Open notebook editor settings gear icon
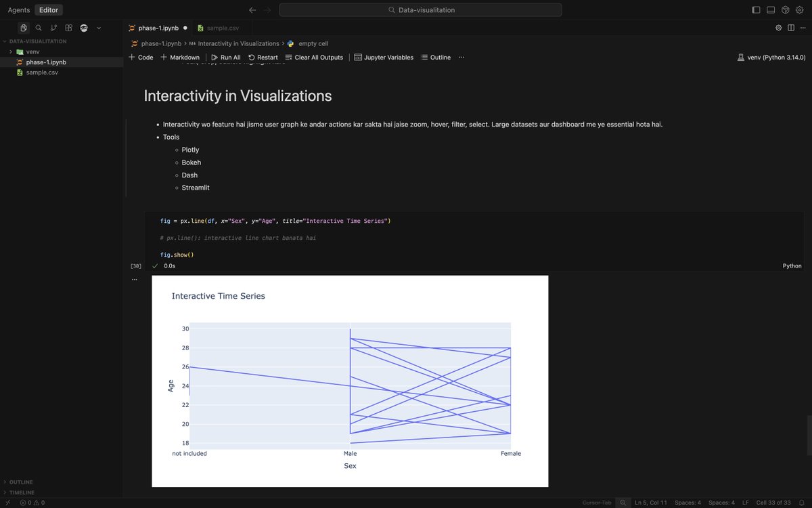Viewport: 812px width, 508px height. 779,28
